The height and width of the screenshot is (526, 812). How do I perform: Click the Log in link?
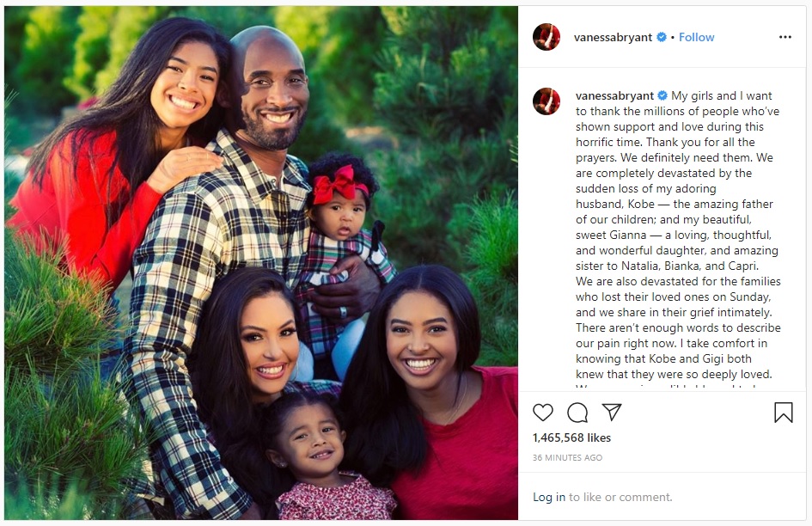click(549, 497)
